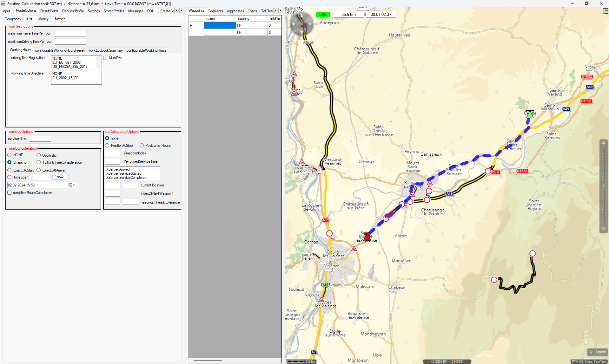Pan the map left with compass arrow

coord(293,24)
